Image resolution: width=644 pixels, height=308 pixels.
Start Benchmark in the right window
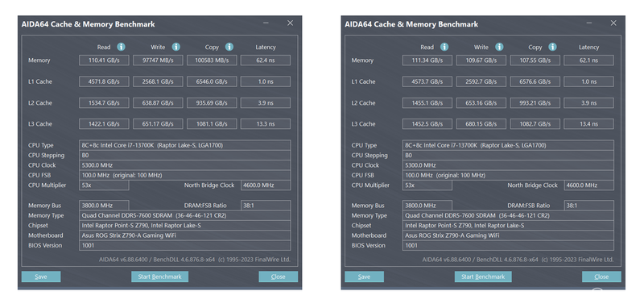coord(483,277)
